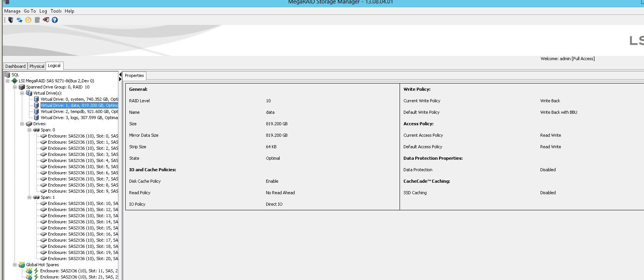
Task: Collapse the Virtual Drive(s) tree node
Action: 22,93
